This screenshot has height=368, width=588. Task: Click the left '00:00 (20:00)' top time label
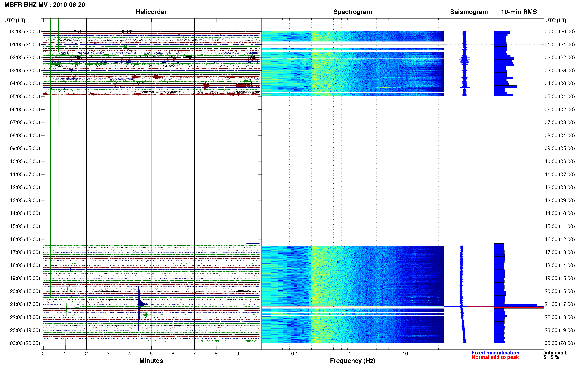point(25,31)
